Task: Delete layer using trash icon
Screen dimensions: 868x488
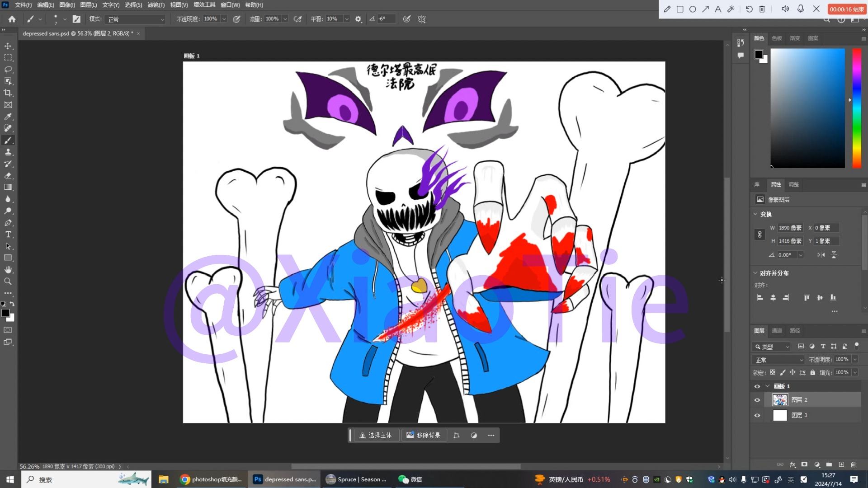Action: (854, 465)
